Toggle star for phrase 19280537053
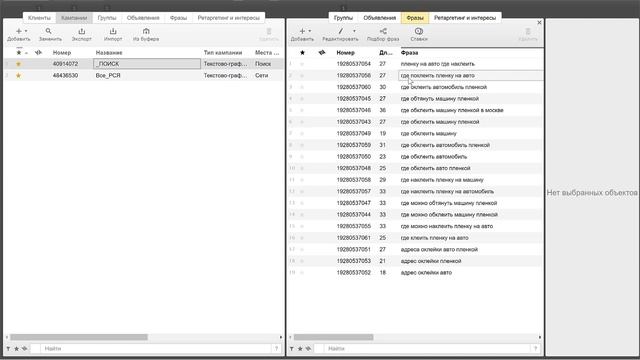This screenshot has height=360, width=640. [302, 261]
